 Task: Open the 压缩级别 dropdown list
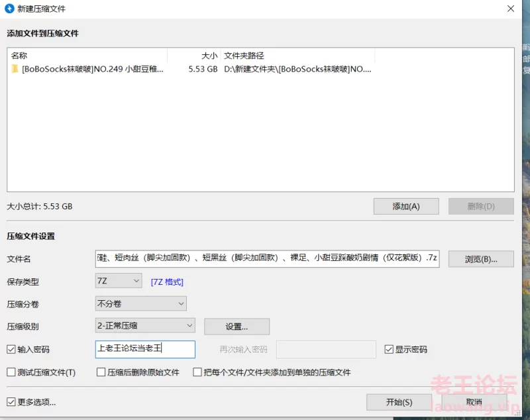click(x=145, y=325)
